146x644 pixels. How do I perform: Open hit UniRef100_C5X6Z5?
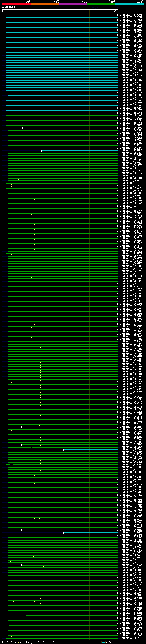[x=131, y=42]
